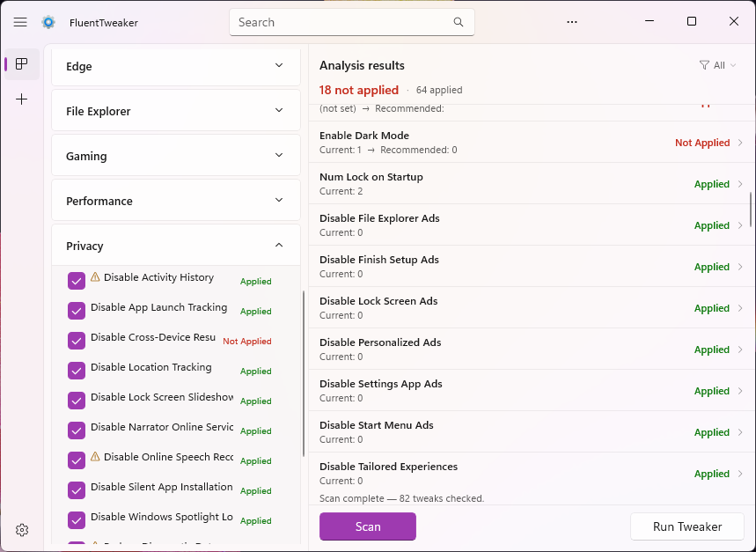Open details arrow for Disable Personalized Ads
Image resolution: width=756 pixels, height=552 pixels.
pyautogui.click(x=740, y=350)
